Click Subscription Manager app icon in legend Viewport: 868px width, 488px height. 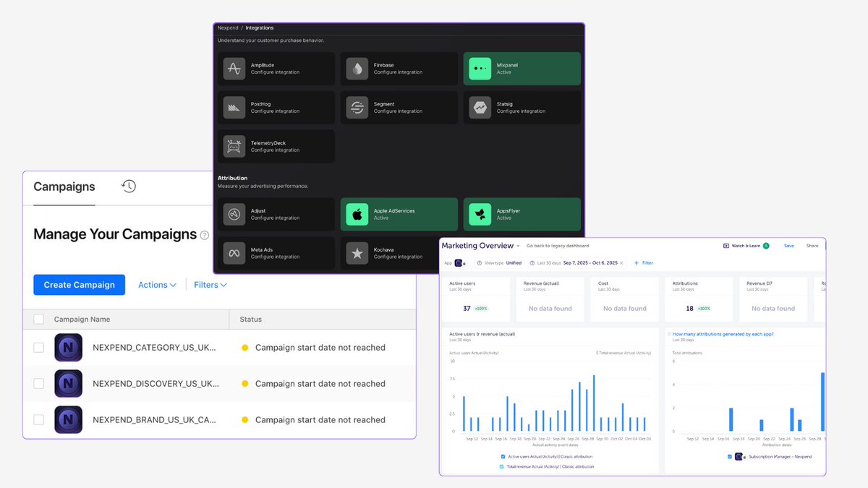(x=739, y=457)
